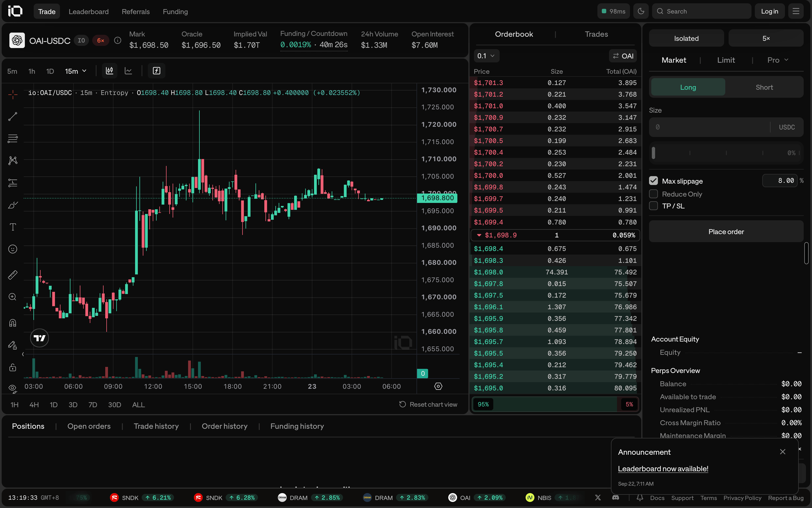Select the ruler measure tool

pos(13,275)
